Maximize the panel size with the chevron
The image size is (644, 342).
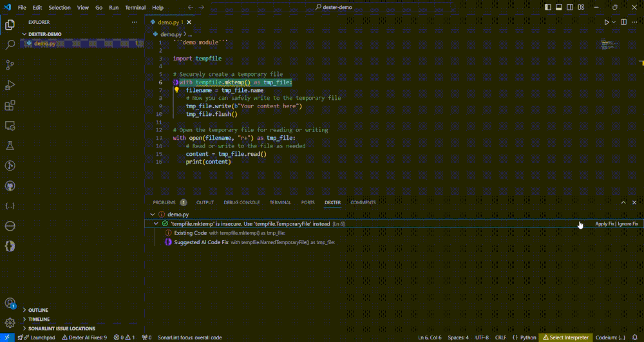pos(623,202)
